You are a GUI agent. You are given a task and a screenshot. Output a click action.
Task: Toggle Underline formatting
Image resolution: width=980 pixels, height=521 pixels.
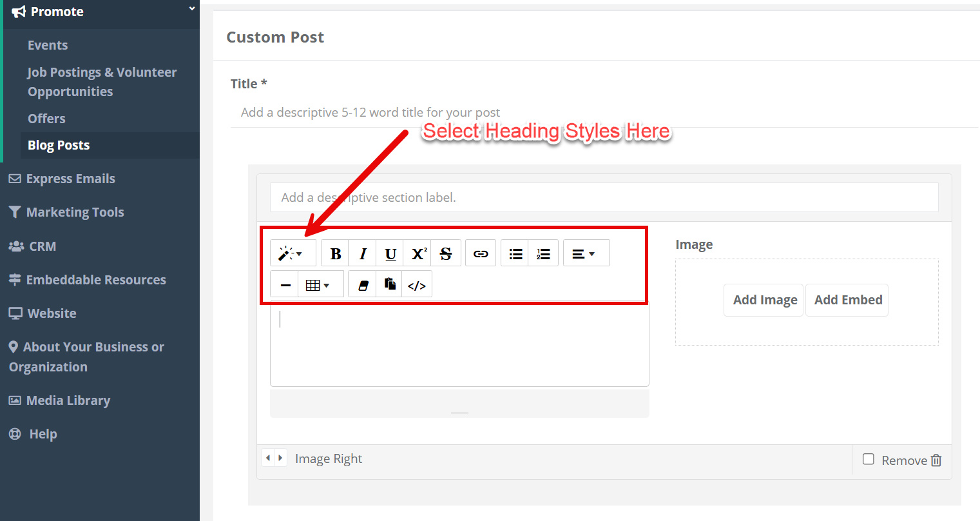point(390,253)
